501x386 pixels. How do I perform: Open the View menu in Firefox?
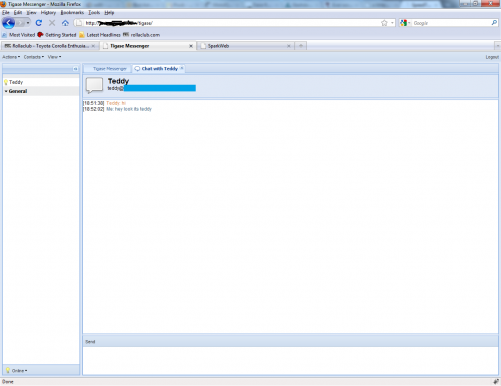[x=31, y=12]
